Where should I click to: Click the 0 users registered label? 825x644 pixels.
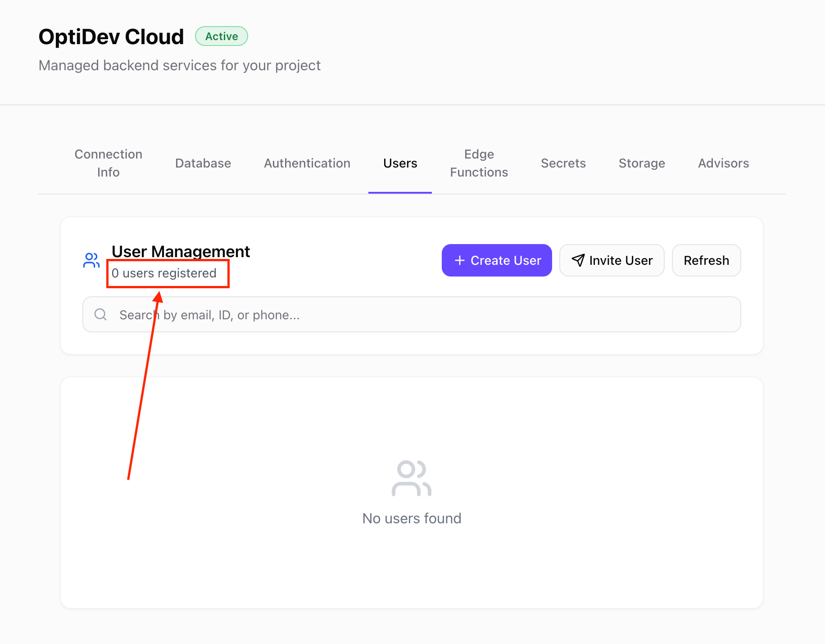pos(164,273)
